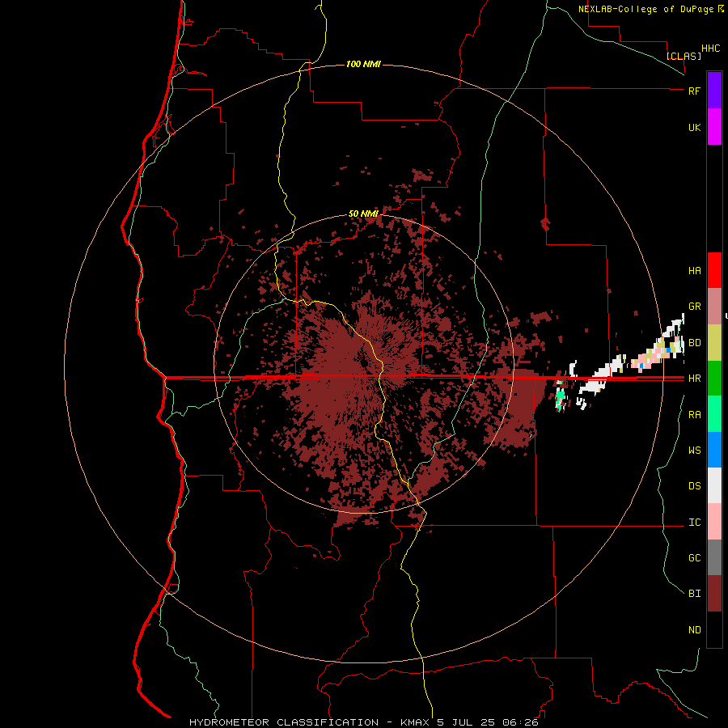Click the blue WS legend swatch
The width and height of the screenshot is (728, 728).
(x=714, y=450)
